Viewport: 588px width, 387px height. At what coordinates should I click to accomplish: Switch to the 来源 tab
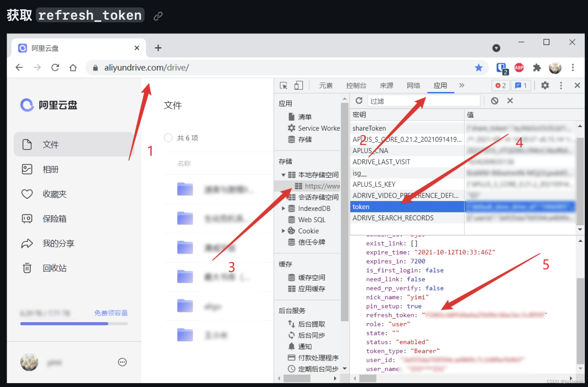tap(387, 86)
